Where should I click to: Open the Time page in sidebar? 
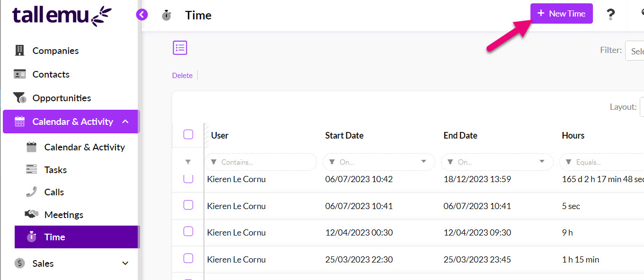click(54, 237)
